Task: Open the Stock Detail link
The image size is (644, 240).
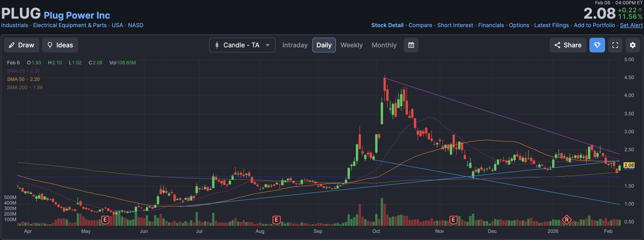Action: (x=387, y=25)
